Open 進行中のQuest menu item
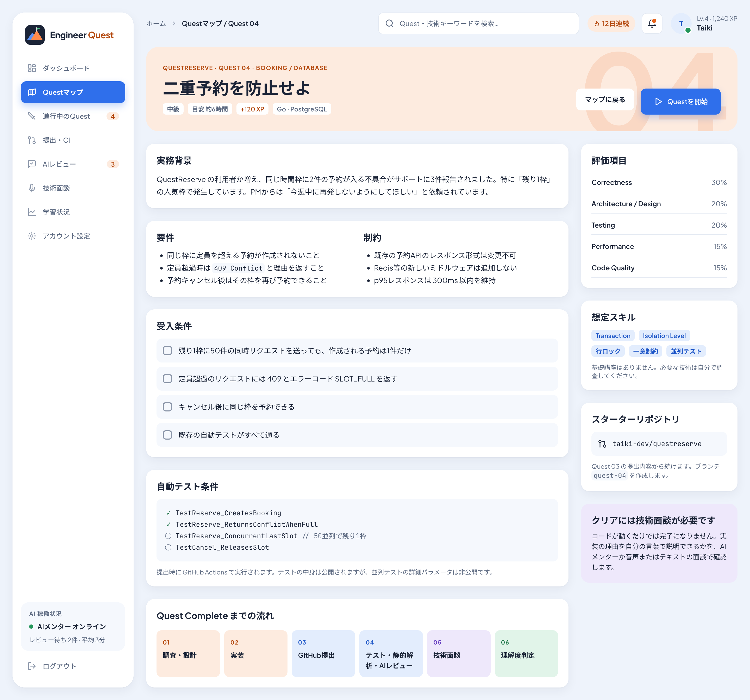750x700 pixels. pyautogui.click(x=73, y=116)
